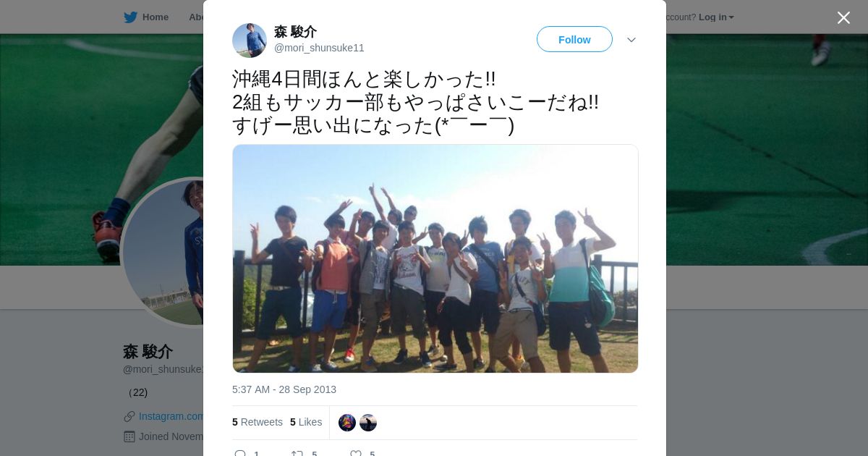Viewport: 868px width, 456px height.
Task: Click the heart like icon
Action: pyautogui.click(x=356, y=453)
